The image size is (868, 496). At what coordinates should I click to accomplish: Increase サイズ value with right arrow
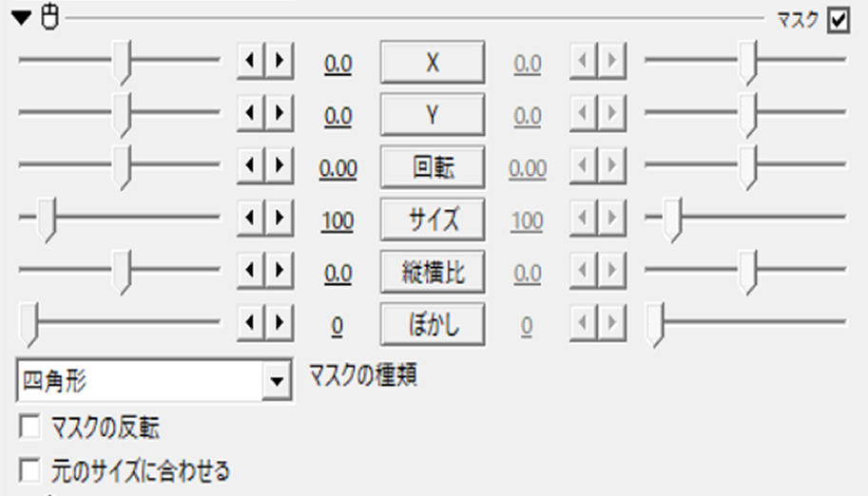[x=280, y=218]
